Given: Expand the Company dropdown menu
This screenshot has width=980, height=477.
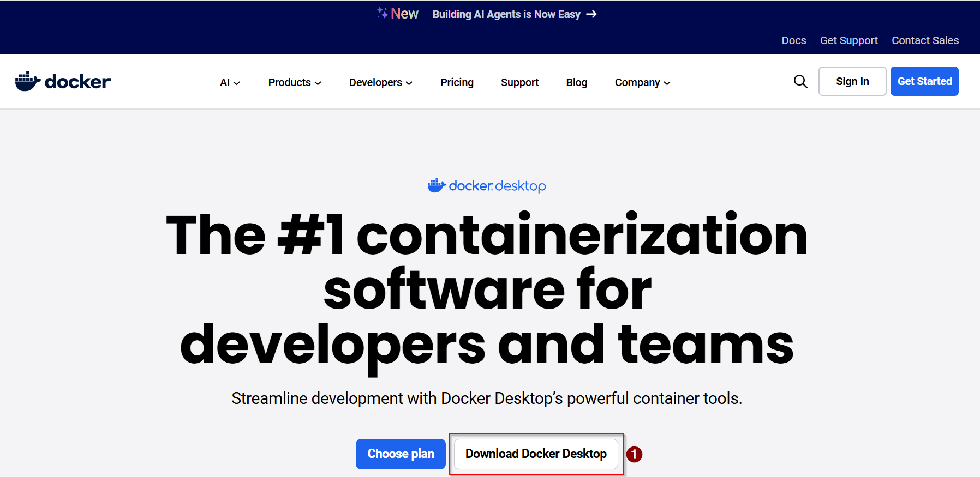Looking at the screenshot, I should point(642,82).
